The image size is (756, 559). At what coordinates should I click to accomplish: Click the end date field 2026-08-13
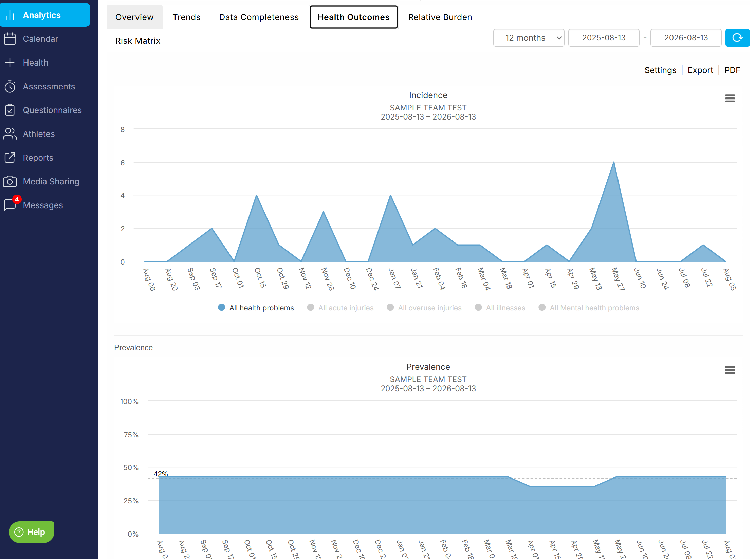point(686,38)
